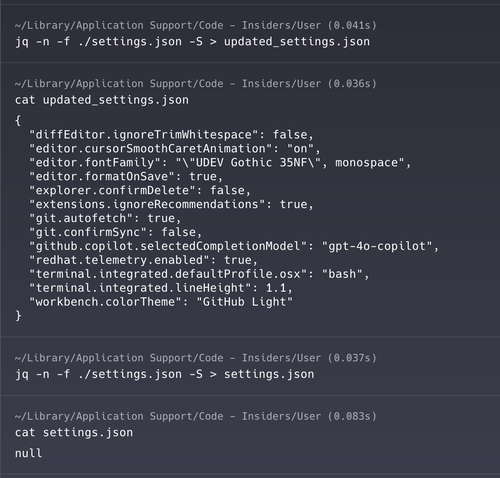Click the terminal.integrated.lineHeight line
Screen dimensions: 500x478
tap(161, 288)
